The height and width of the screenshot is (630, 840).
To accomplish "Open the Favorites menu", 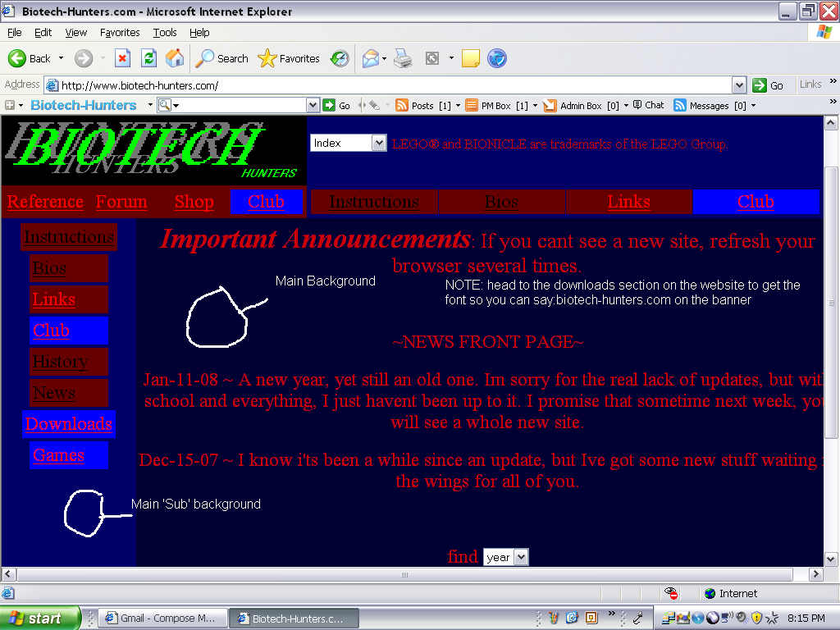I will pos(120,33).
